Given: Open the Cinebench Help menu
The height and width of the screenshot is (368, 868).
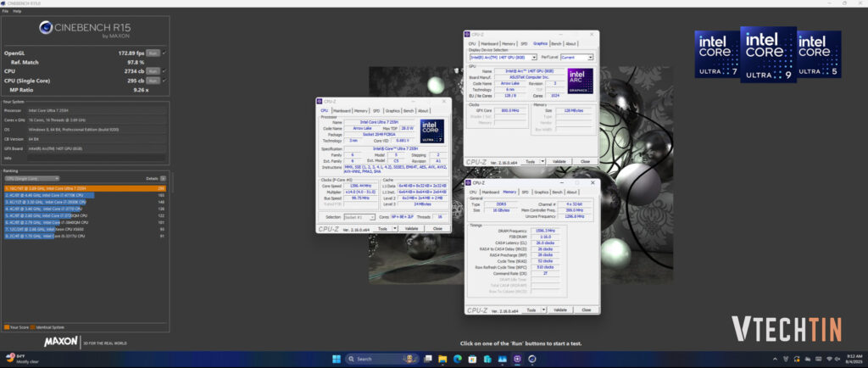Looking at the screenshot, I should tap(17, 11).
